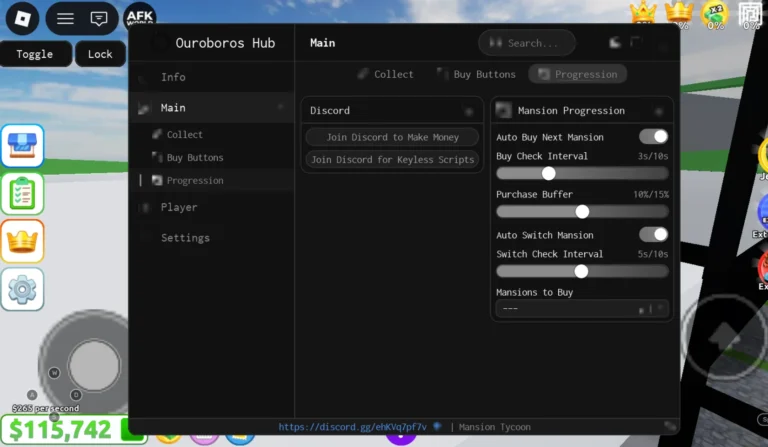This screenshot has width=768, height=447.
Task: Open the green clipboard quests icon
Action: tap(23, 193)
